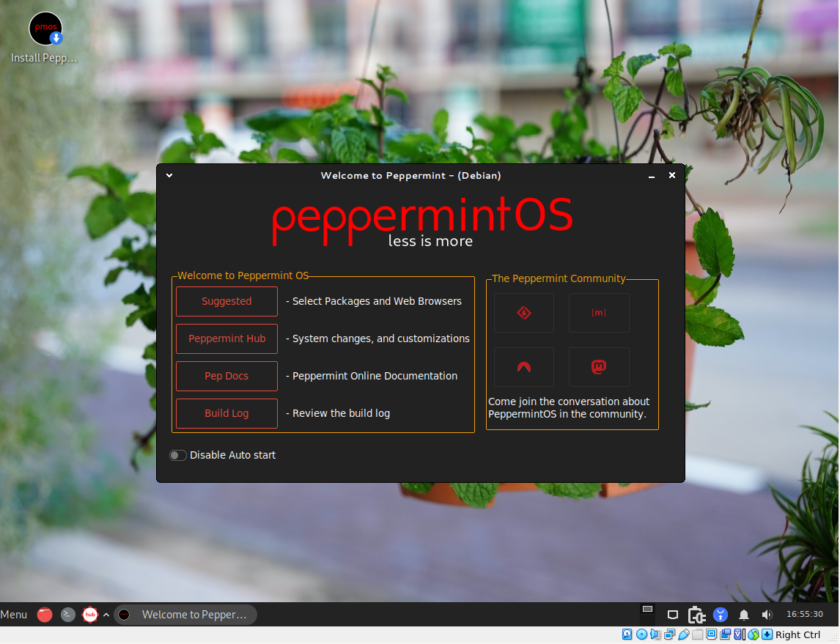
Task: Click the clock showing 16:55:30
Action: pos(805,614)
